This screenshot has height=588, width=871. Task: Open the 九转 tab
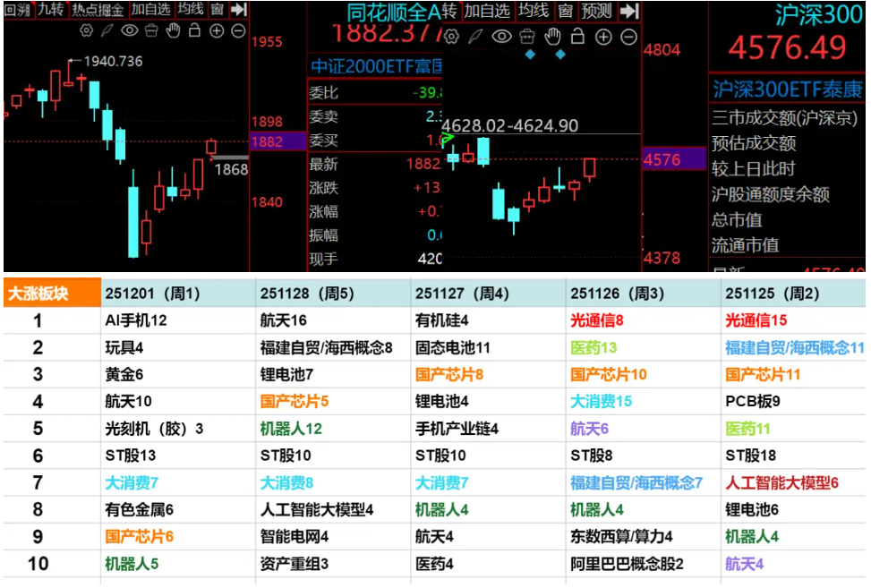click(x=50, y=9)
